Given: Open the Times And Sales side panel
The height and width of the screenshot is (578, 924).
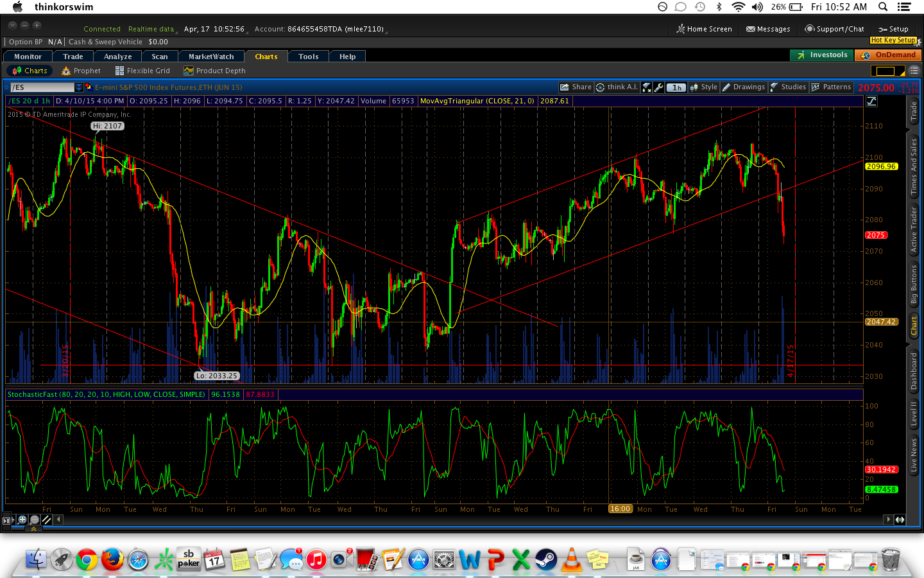Looking at the screenshot, I should pyautogui.click(x=914, y=166).
